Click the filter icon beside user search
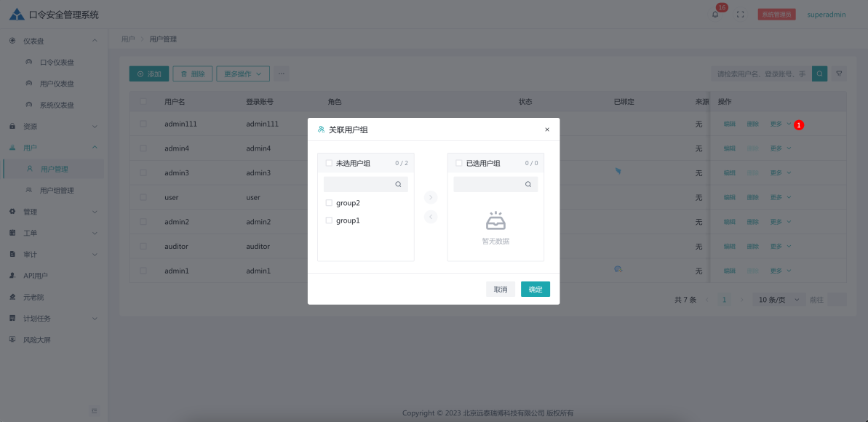 click(x=839, y=73)
